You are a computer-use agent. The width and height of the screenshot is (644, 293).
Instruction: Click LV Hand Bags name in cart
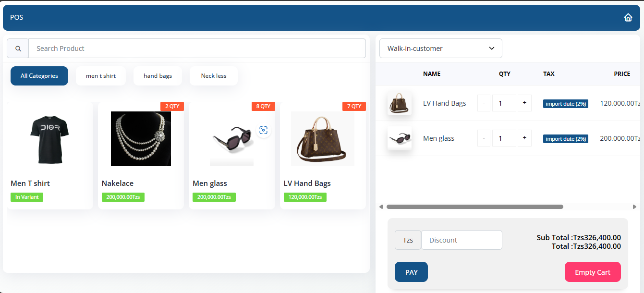[x=445, y=103]
